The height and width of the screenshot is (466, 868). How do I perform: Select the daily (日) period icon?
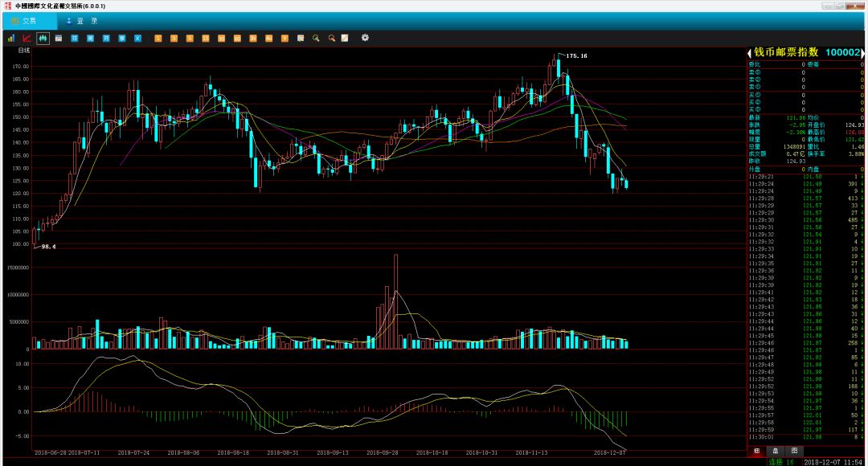click(74, 39)
